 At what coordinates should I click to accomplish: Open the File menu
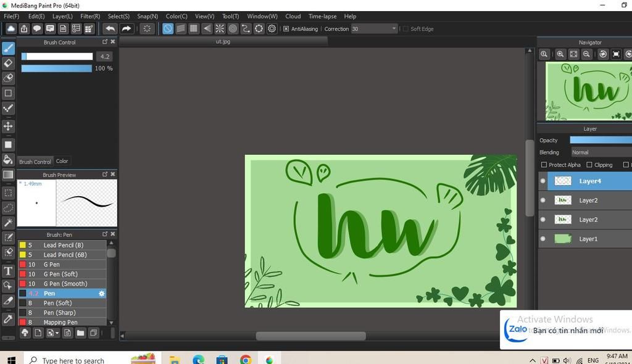pyautogui.click(x=11, y=17)
